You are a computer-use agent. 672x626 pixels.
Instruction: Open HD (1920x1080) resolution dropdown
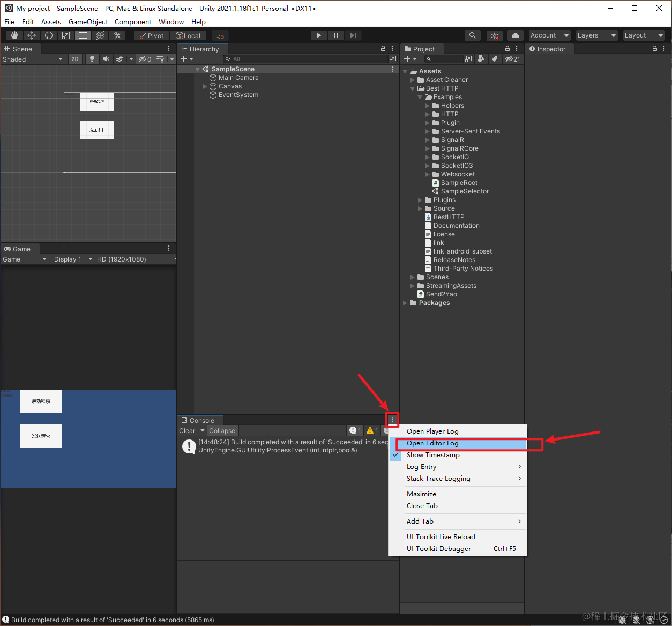click(x=136, y=259)
